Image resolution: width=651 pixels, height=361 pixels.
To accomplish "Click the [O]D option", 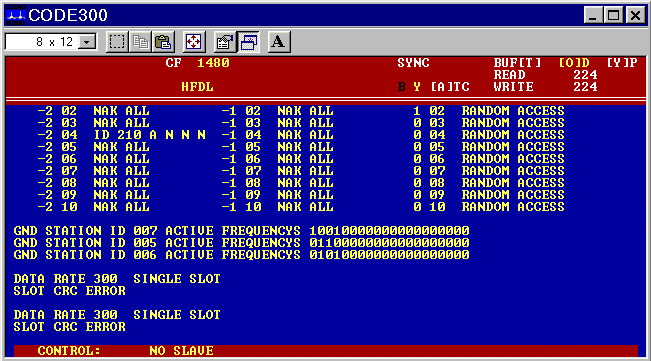I will pyautogui.click(x=574, y=63).
